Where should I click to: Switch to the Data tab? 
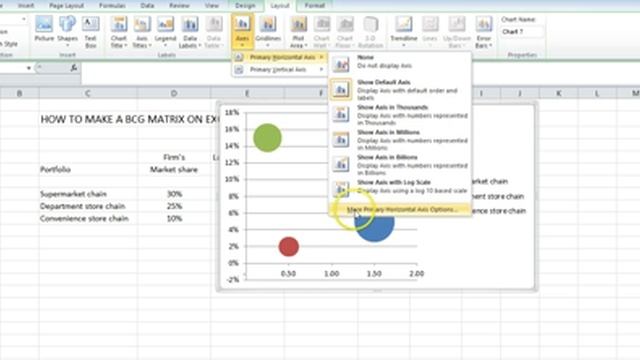pyautogui.click(x=147, y=6)
